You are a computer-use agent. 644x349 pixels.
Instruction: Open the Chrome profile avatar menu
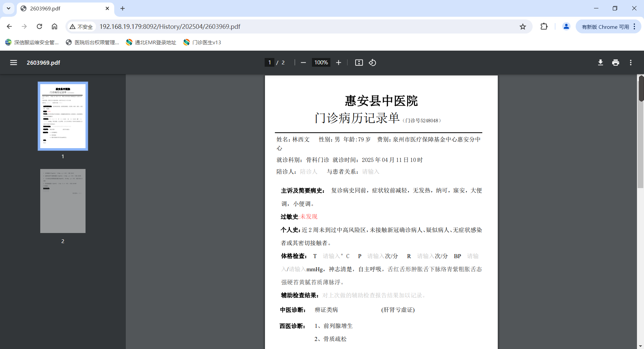point(566,26)
